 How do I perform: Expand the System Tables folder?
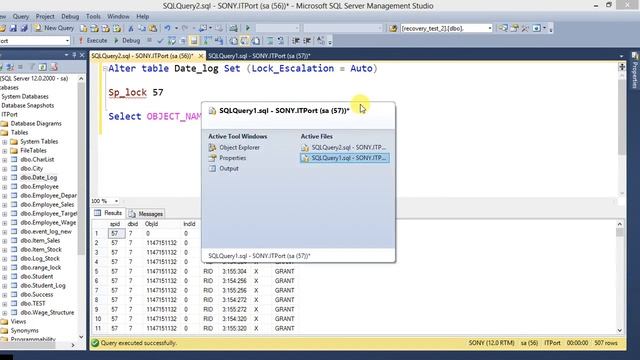(4, 142)
